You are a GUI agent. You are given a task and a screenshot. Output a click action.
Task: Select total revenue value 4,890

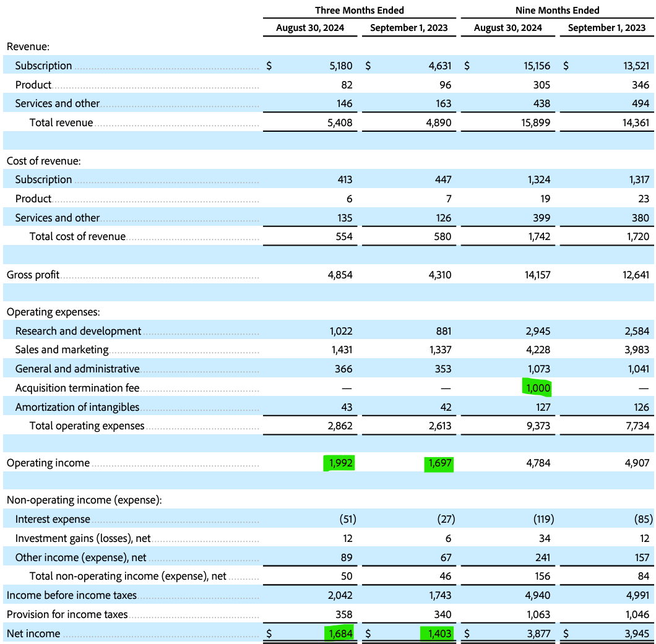(x=439, y=122)
